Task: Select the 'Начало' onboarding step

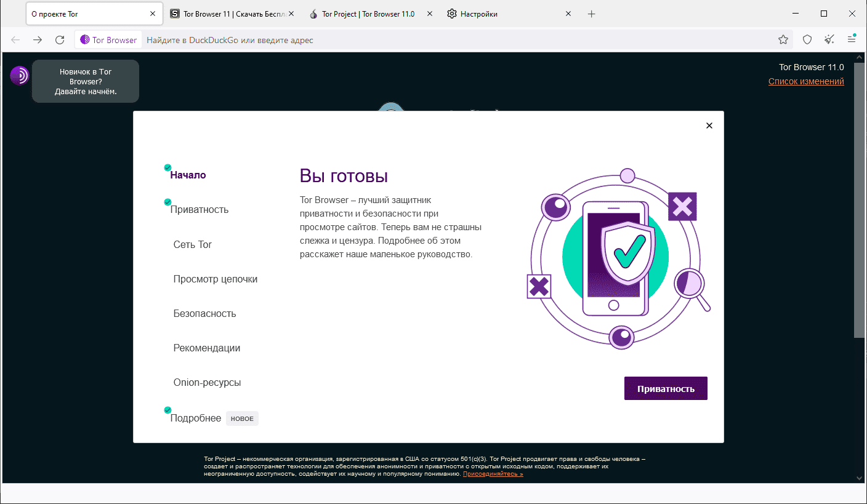Action: (188, 175)
